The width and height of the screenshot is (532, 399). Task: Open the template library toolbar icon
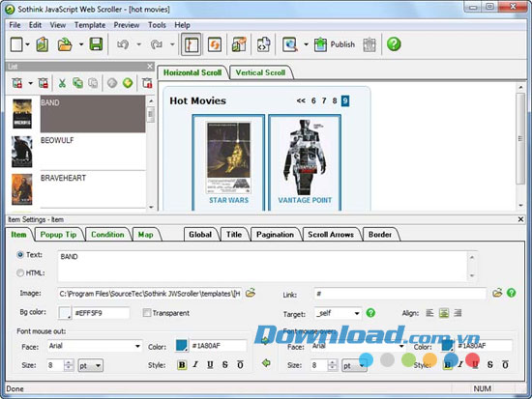coord(239,44)
